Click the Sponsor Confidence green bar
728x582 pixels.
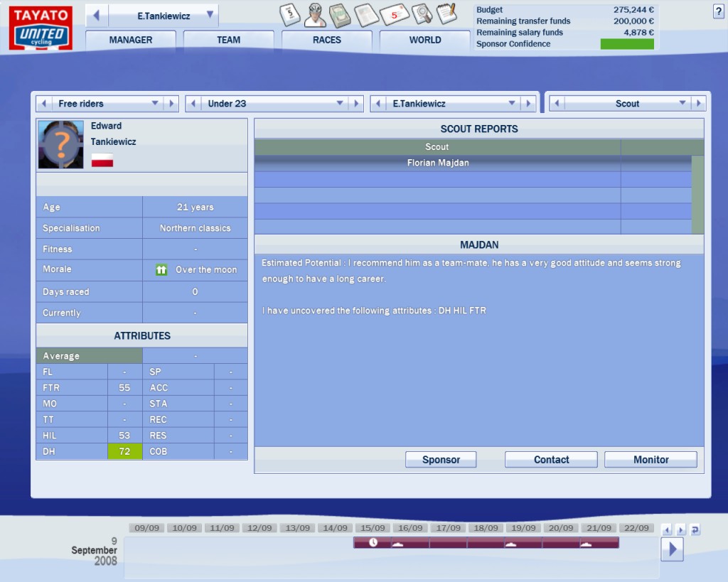point(626,44)
